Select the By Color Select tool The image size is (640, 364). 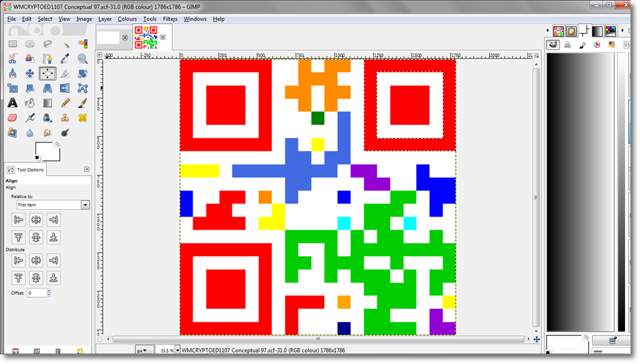click(x=82, y=44)
